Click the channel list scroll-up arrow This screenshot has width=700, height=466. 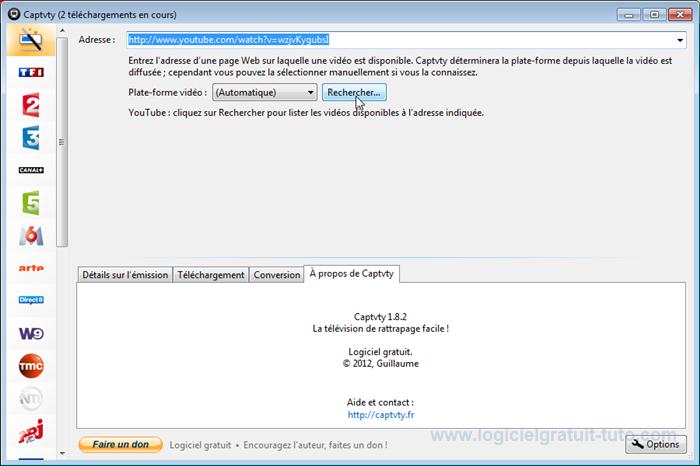click(x=62, y=31)
